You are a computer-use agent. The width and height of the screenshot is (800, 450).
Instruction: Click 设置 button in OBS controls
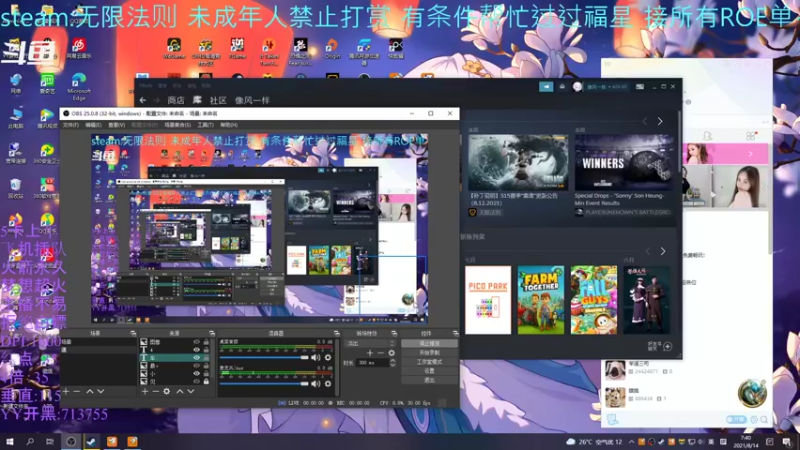(x=429, y=371)
